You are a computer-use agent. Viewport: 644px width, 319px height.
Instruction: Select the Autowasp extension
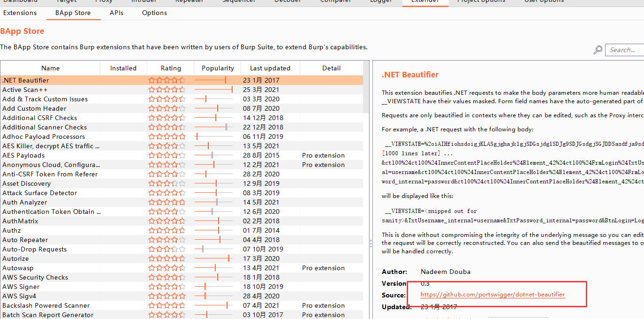pyautogui.click(x=182, y=268)
